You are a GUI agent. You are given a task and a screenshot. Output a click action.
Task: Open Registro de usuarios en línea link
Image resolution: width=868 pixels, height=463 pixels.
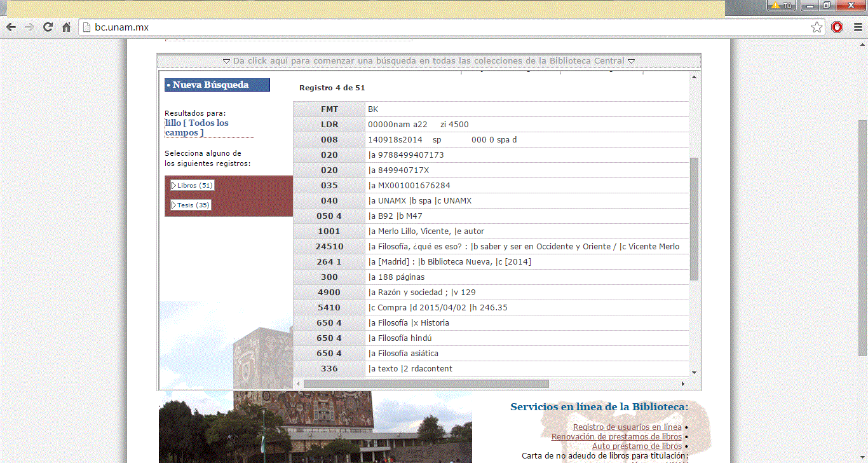pyautogui.click(x=627, y=427)
